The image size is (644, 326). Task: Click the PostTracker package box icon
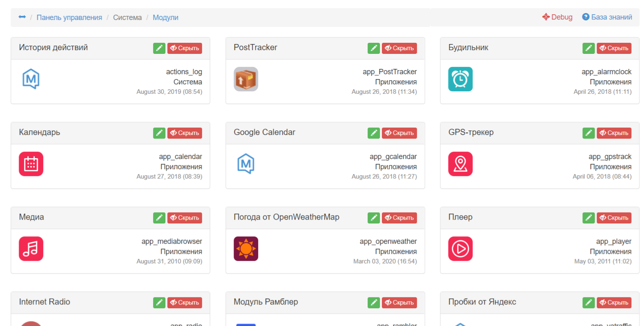coord(246,79)
